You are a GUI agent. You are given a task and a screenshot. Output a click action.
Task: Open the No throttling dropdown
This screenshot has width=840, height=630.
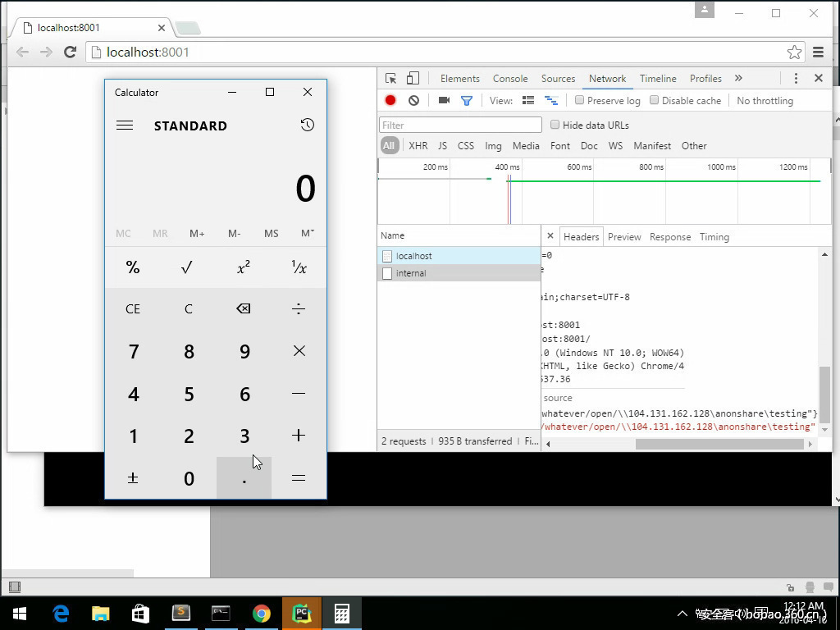(765, 100)
